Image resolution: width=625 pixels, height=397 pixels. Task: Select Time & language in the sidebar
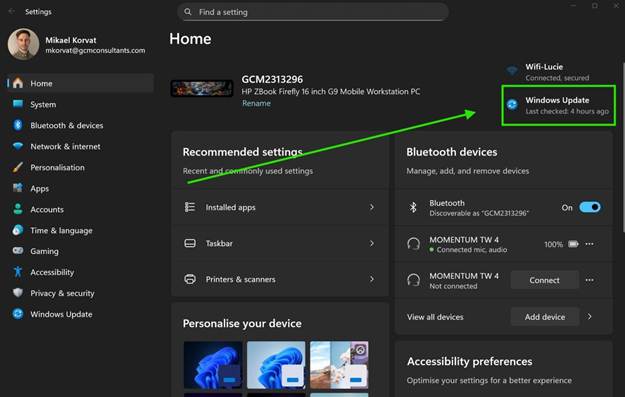click(x=80, y=230)
